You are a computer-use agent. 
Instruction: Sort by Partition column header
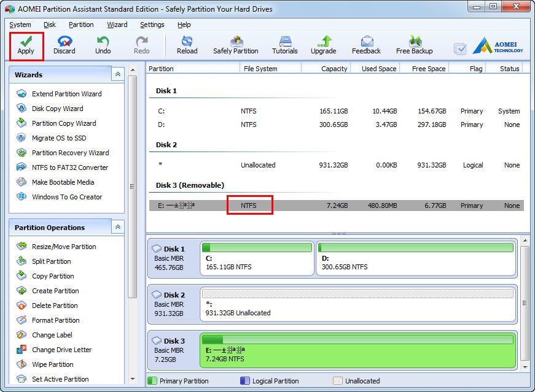pos(193,69)
